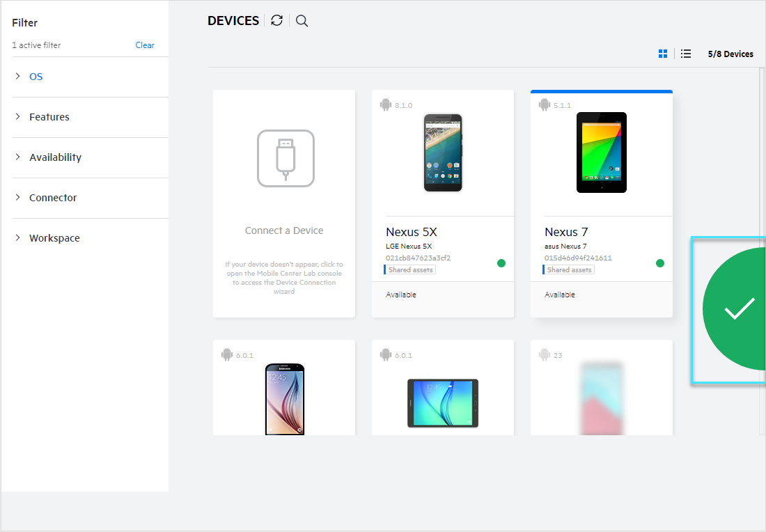Clear the active filter

pos(145,45)
